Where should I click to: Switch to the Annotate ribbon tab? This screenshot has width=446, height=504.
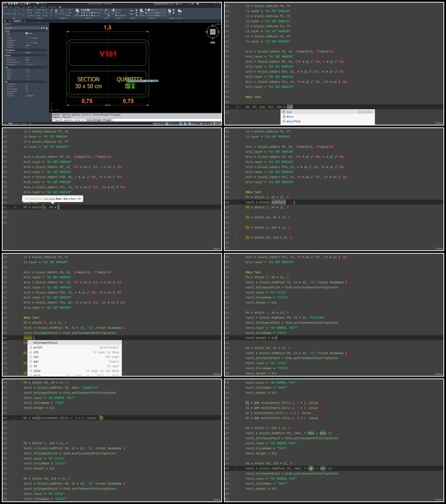(17, 7)
